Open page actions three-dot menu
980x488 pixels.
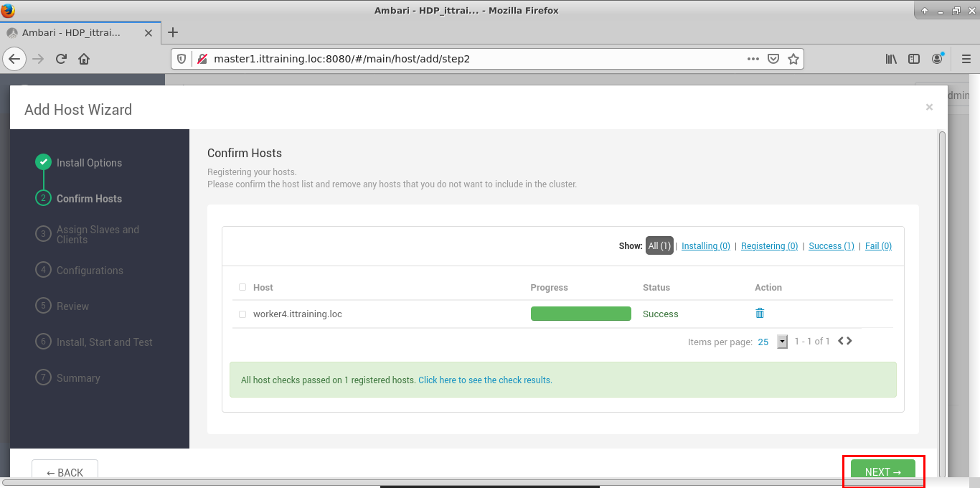click(753, 59)
